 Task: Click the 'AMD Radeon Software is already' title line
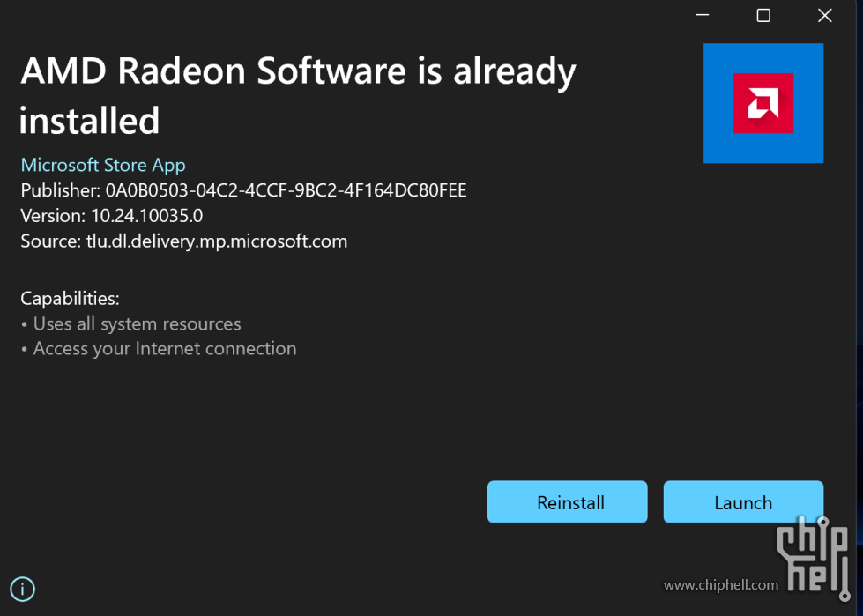pos(298,71)
